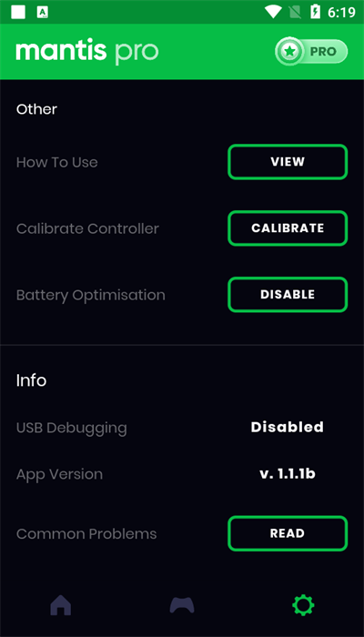Viewport: 364px width, 637px height.
Task: Toggle the PRO switch
Action: [x=311, y=52]
